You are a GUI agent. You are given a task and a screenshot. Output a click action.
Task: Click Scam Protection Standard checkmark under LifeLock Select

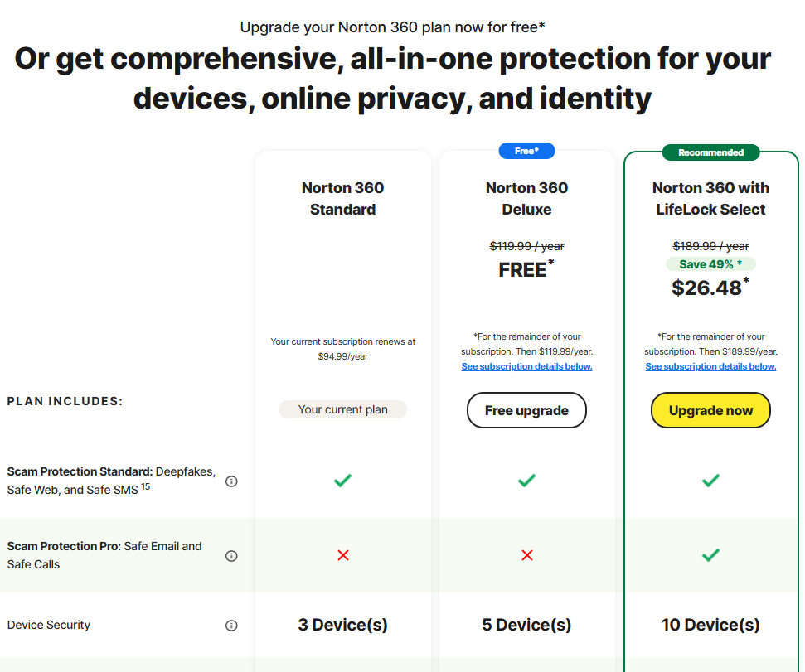(x=710, y=481)
